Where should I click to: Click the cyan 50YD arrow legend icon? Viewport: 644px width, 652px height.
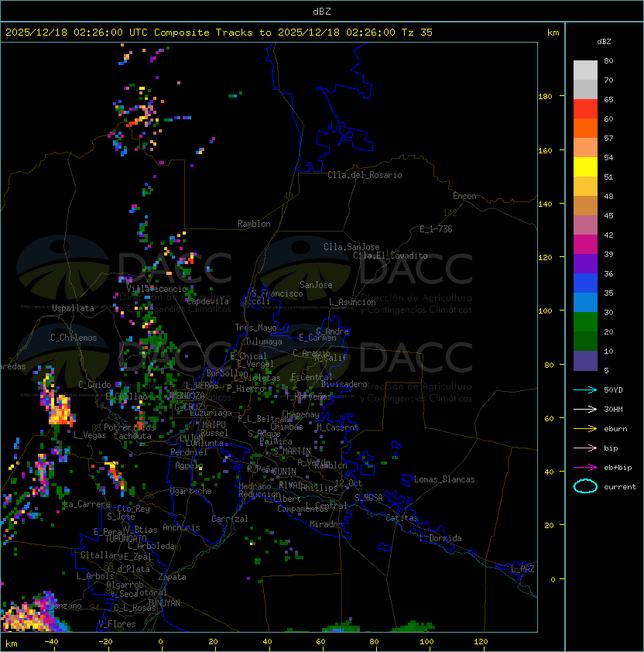[x=585, y=390]
